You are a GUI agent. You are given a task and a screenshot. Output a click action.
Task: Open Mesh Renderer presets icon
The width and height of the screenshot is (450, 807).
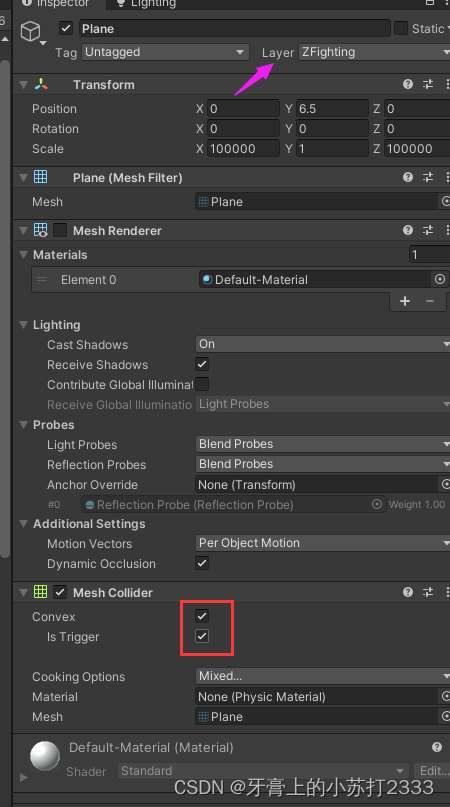[428, 231]
